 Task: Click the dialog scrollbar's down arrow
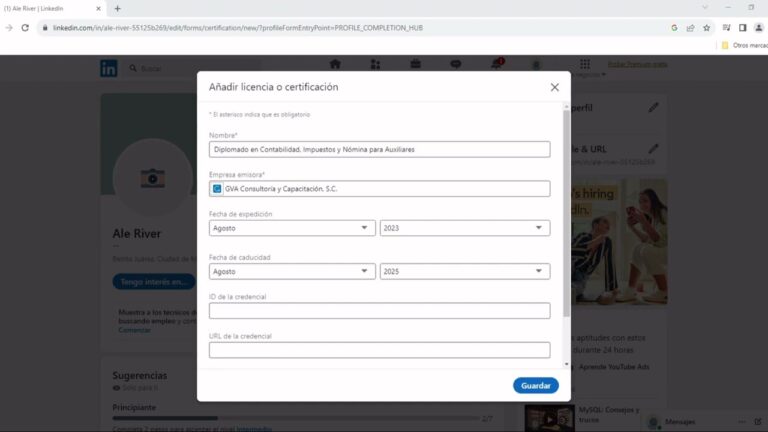coord(566,364)
